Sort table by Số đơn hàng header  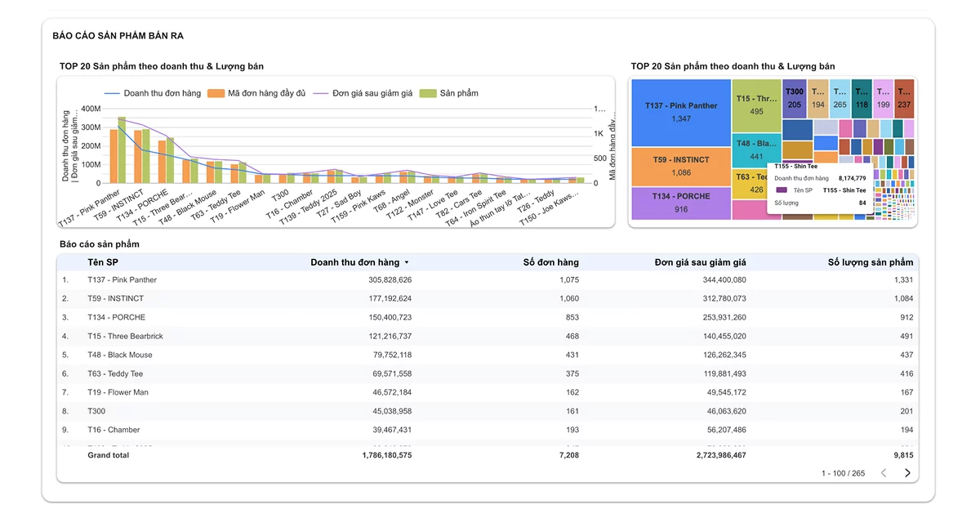click(x=551, y=262)
